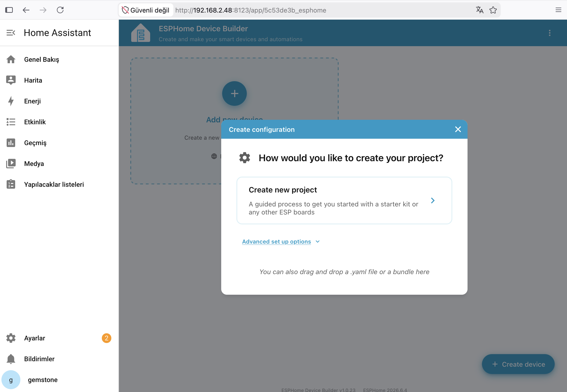Open the Enerji dashboard
Screen dimensions: 567x392
click(59, 101)
